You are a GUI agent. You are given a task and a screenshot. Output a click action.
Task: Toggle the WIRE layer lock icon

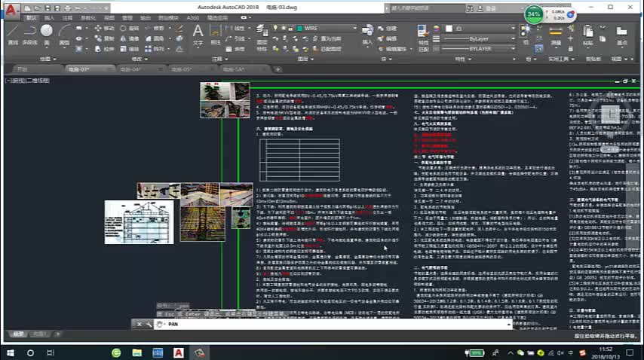point(290,29)
